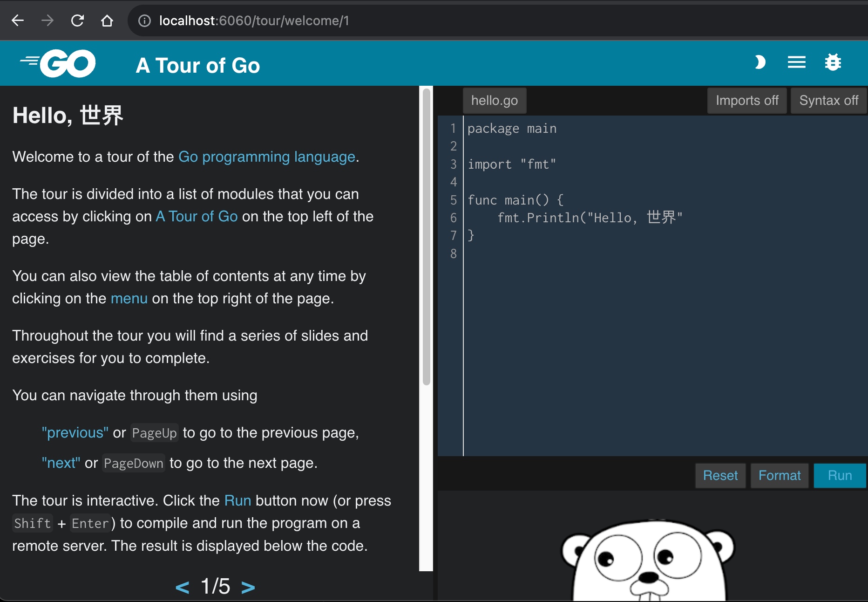Toggle Imports off setting
868x602 pixels.
(x=746, y=100)
